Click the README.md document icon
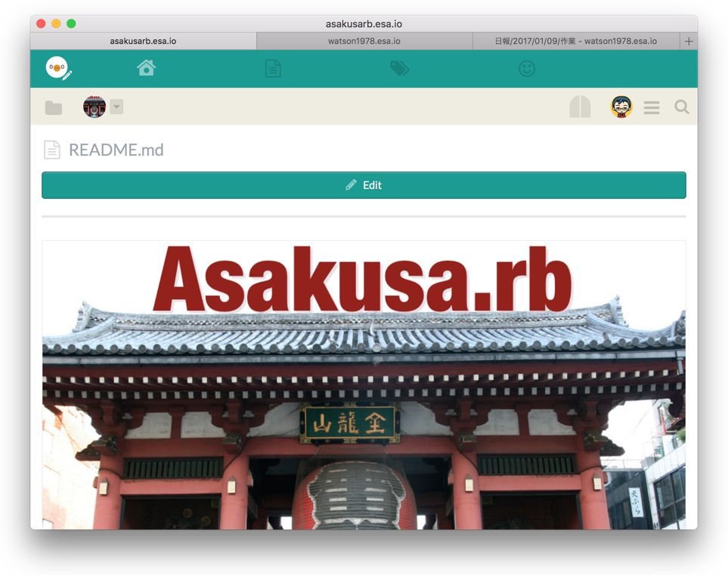The image size is (728, 575). [x=51, y=150]
